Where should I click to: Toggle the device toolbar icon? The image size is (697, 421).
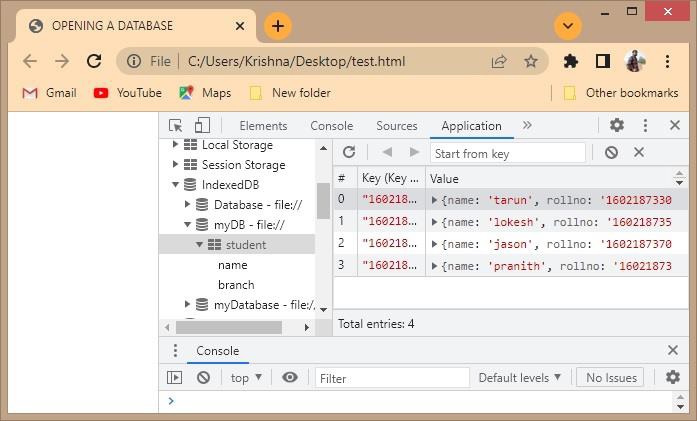pos(202,125)
